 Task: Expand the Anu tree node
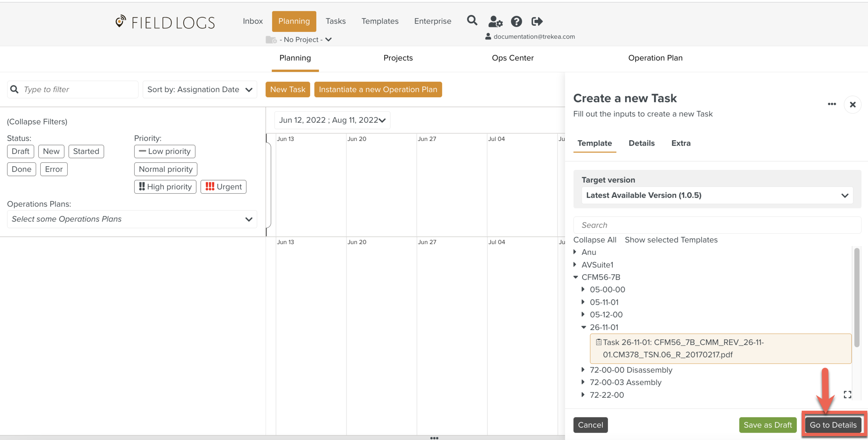coord(575,252)
